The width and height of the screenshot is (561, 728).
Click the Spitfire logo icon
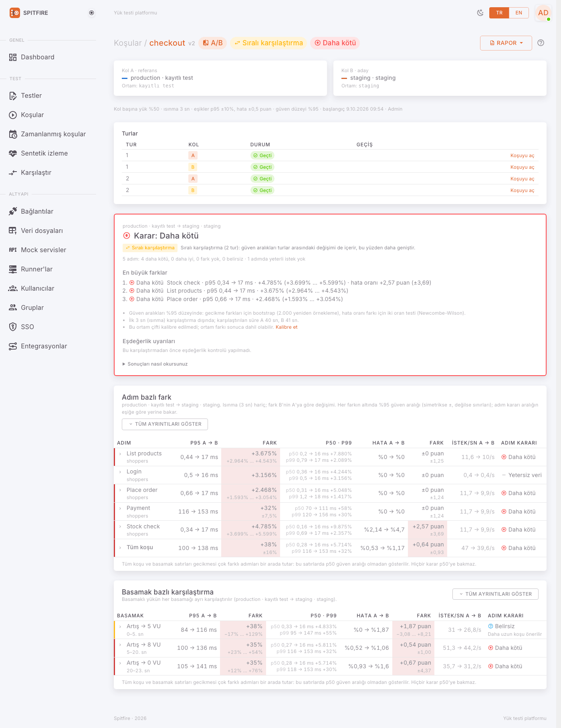(14, 13)
